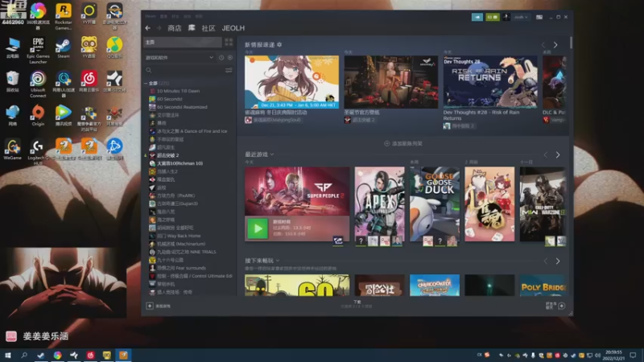Open news settings gear next to 新情报速递

point(279,44)
